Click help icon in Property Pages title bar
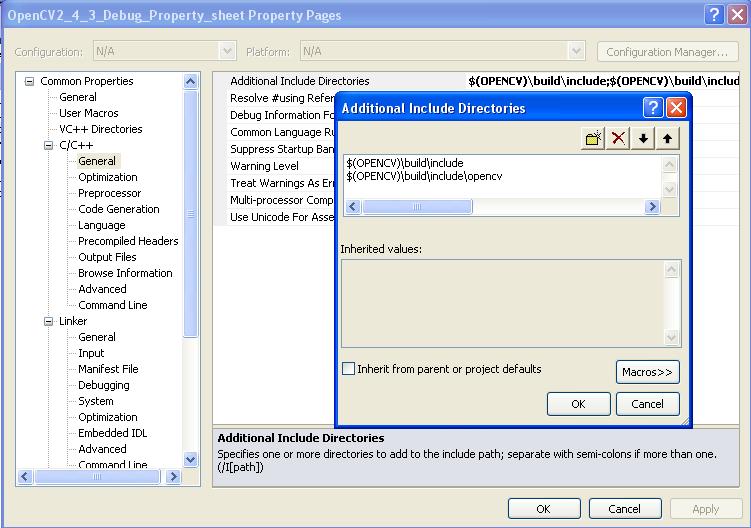 [714, 14]
